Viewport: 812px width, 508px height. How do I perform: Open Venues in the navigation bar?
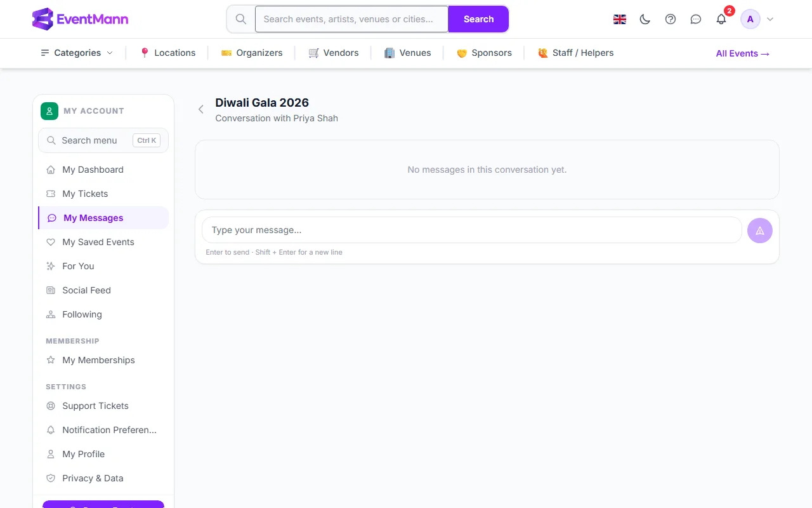(408, 53)
